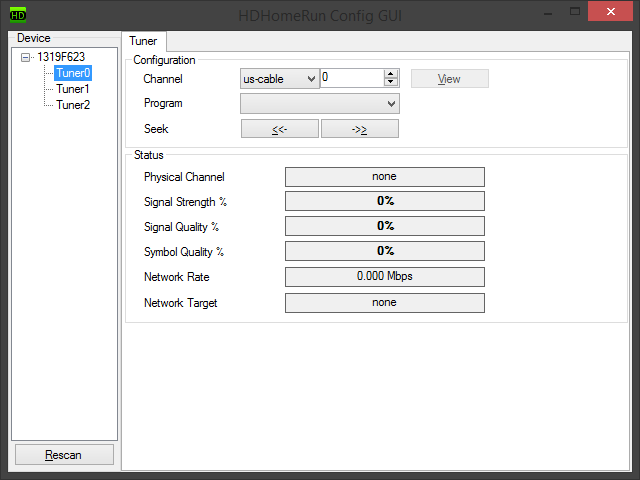Increase channel number with up spinner arrow
The image size is (640, 480).
click(x=391, y=74)
